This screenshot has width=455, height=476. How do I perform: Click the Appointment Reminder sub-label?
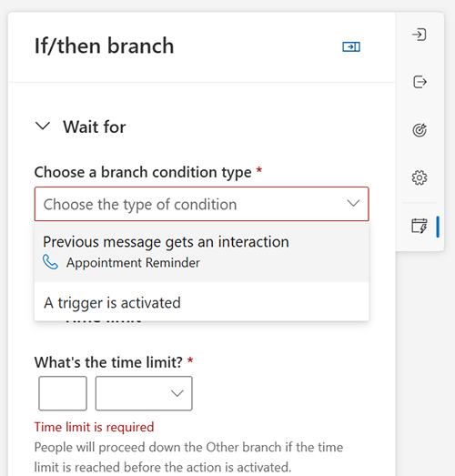pyautogui.click(x=133, y=263)
